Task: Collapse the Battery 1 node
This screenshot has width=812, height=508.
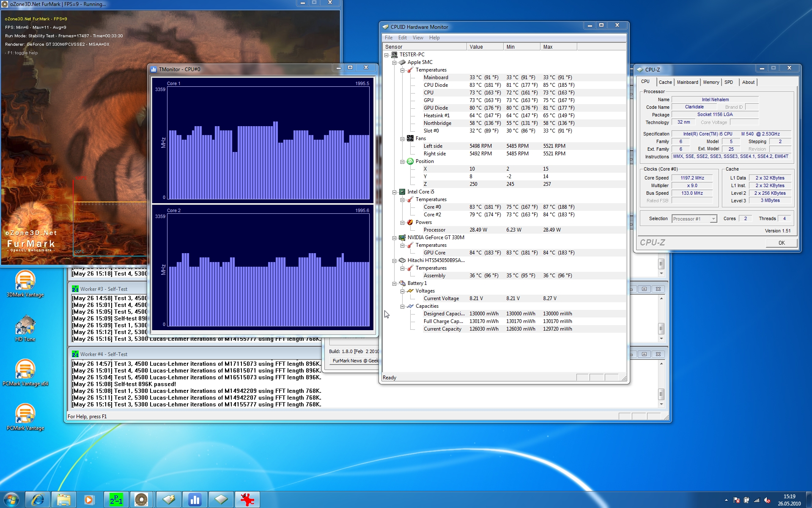Action: click(394, 283)
